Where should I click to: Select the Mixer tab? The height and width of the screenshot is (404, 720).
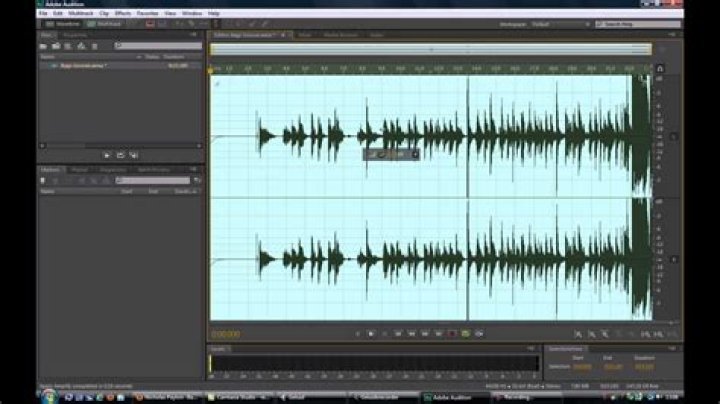coord(305,35)
